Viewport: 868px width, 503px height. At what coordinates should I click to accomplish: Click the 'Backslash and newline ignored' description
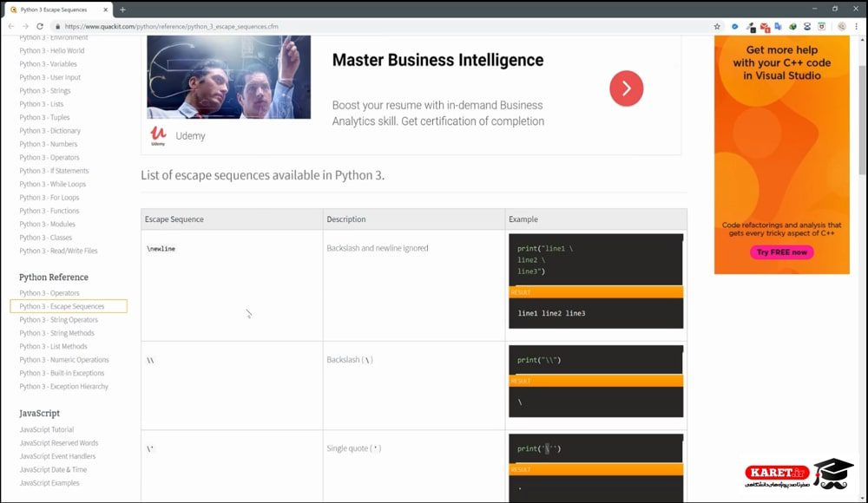[378, 248]
